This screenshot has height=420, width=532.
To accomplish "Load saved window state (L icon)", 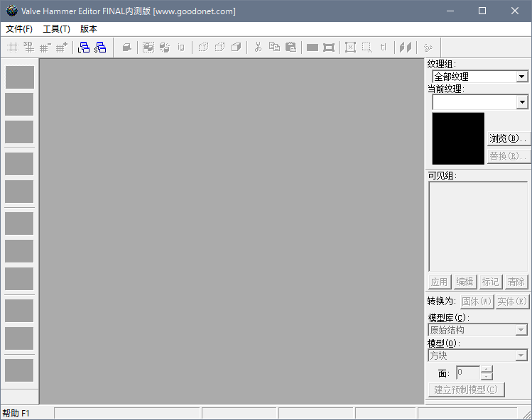I will point(84,47).
